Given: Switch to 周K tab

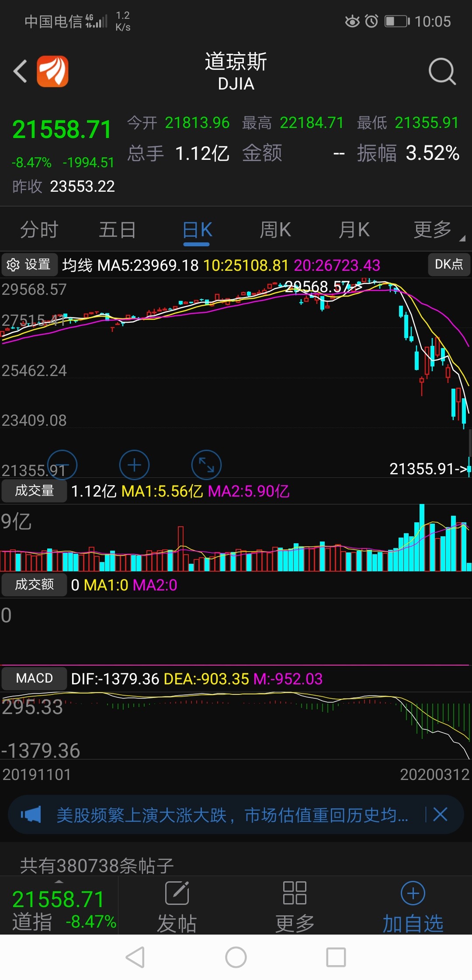Looking at the screenshot, I should click(275, 230).
